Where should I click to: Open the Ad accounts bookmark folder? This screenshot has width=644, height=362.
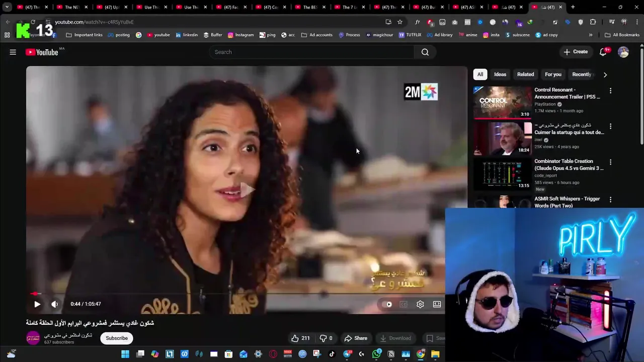317,35
